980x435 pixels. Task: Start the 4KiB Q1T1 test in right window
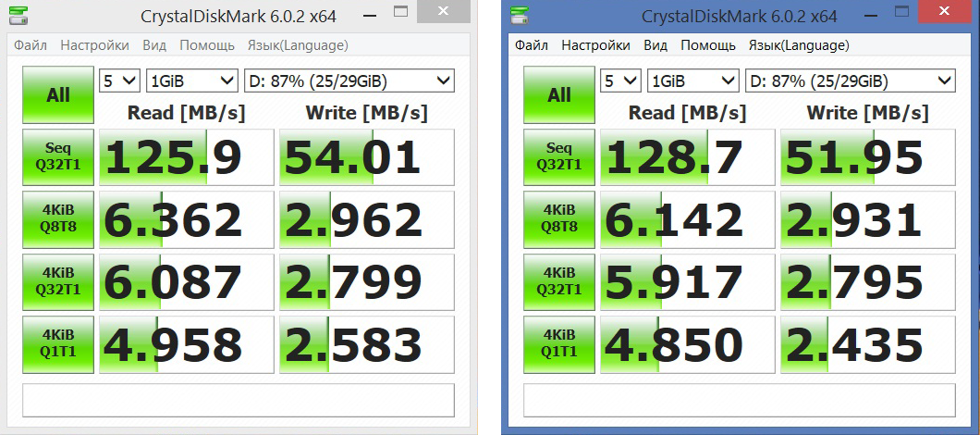pos(559,343)
